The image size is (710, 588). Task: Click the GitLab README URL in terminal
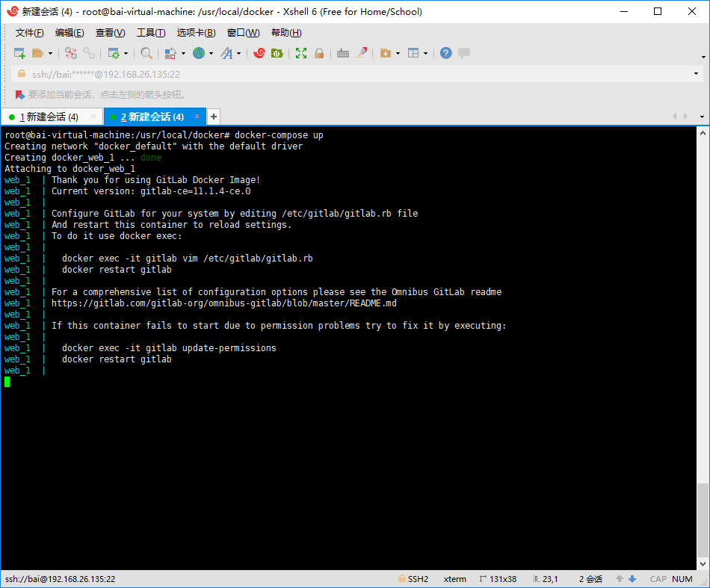point(223,303)
